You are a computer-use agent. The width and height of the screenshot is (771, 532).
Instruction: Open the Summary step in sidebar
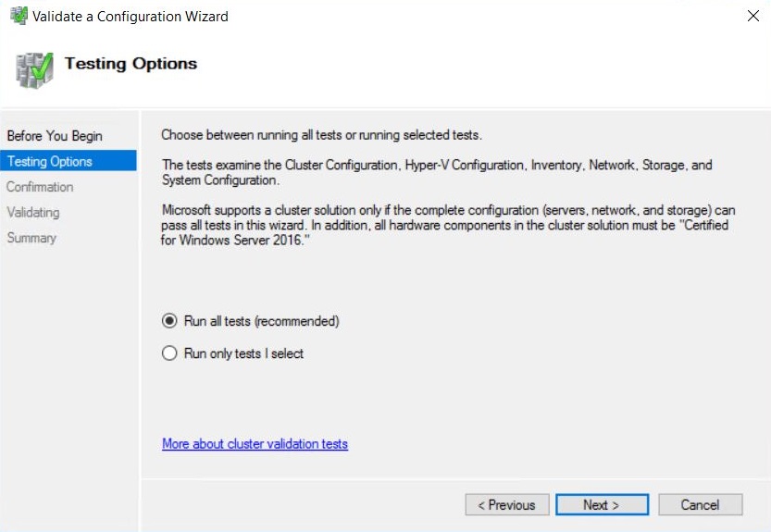click(31, 238)
